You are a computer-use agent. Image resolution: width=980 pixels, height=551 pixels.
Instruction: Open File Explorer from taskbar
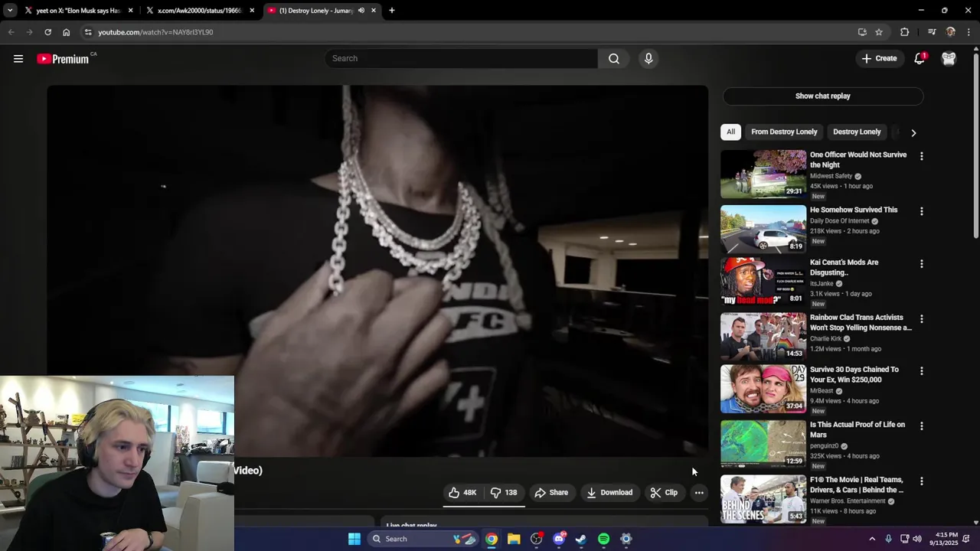pyautogui.click(x=514, y=539)
